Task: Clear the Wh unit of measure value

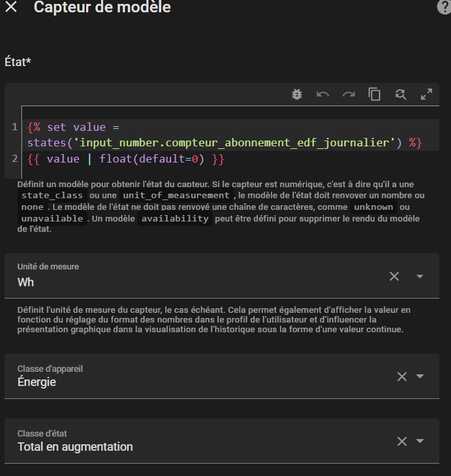Action: [x=394, y=277]
